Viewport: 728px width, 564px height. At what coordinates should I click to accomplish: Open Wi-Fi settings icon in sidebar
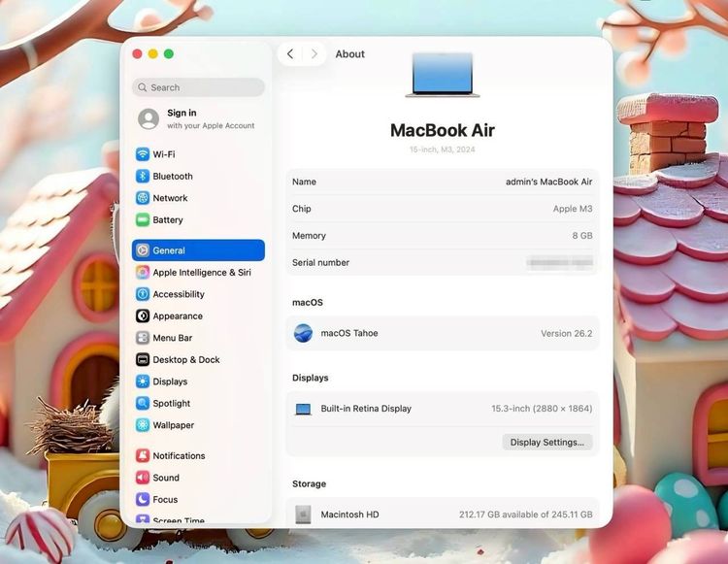coord(143,154)
